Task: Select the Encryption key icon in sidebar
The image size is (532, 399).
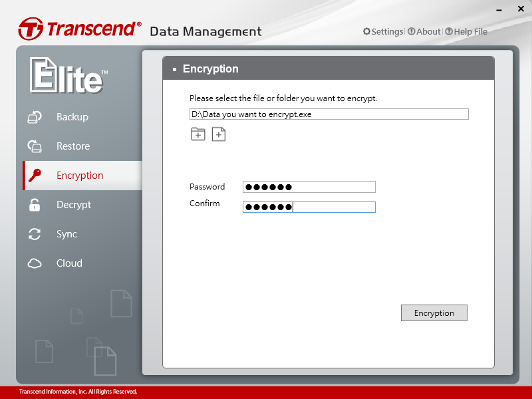Action: pyautogui.click(x=35, y=176)
